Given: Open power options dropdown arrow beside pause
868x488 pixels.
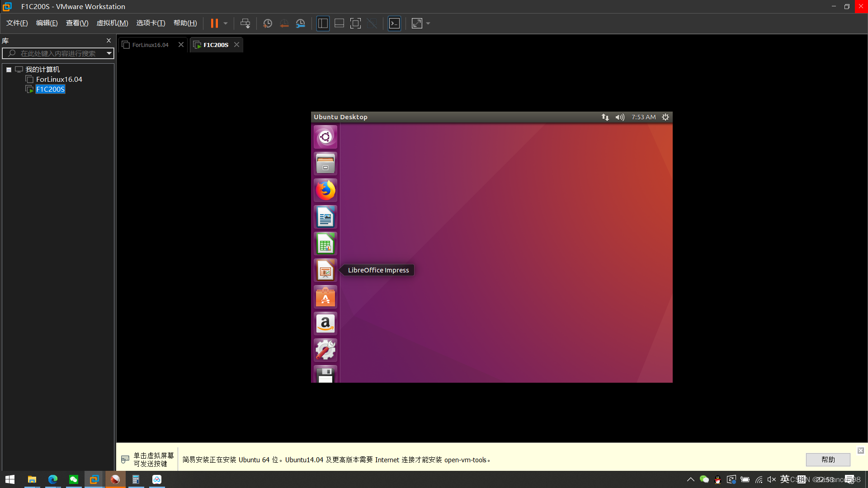Looking at the screenshot, I should click(x=226, y=23).
